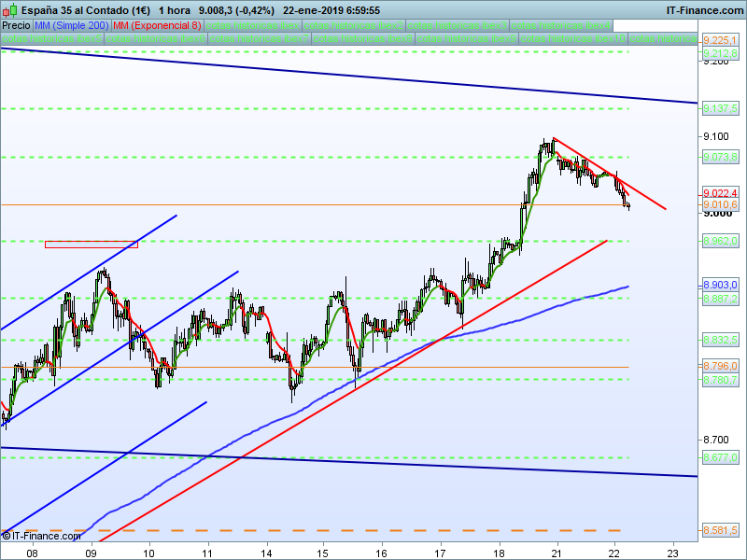The width and height of the screenshot is (747, 560).
Task: Select the MM (Simple 200) indicator label
Action: tap(72, 25)
